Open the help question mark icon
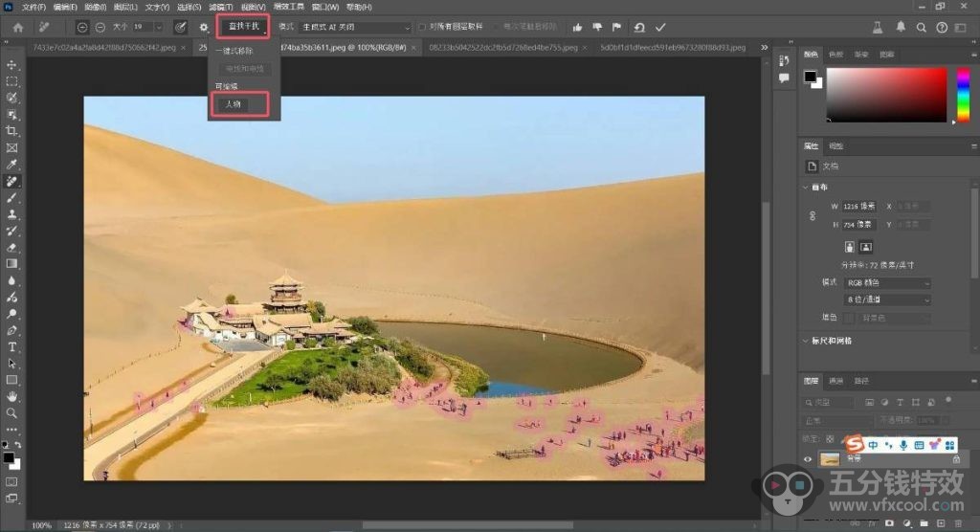 [x=942, y=28]
